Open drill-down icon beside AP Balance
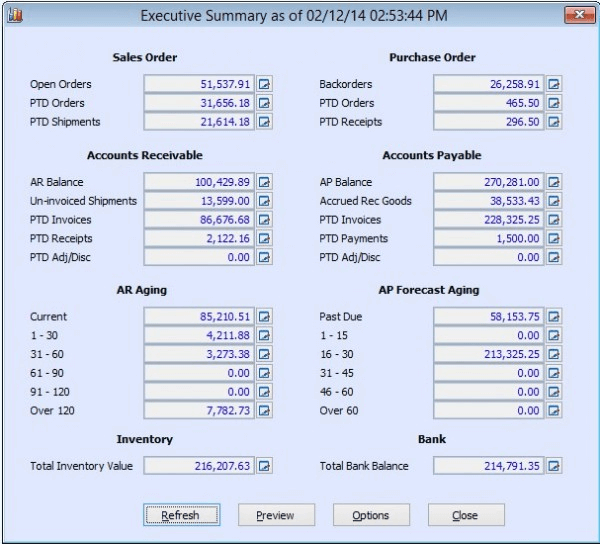Screen dimensions: 600x544 pos(554,182)
